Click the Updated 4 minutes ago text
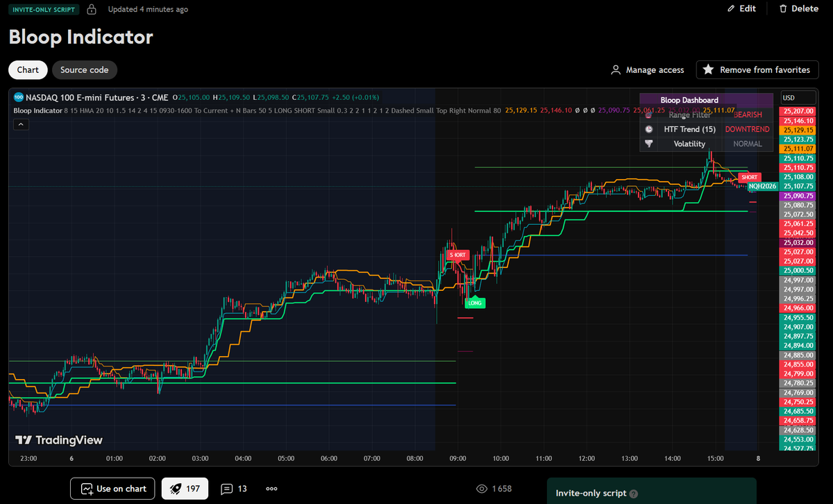833x504 pixels. point(148,9)
